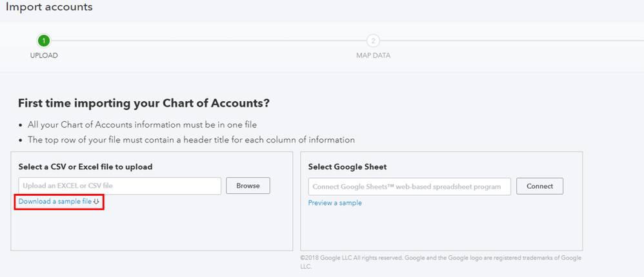Open the "Download a sample file" link
This screenshot has height=277, width=644.
click(55, 202)
